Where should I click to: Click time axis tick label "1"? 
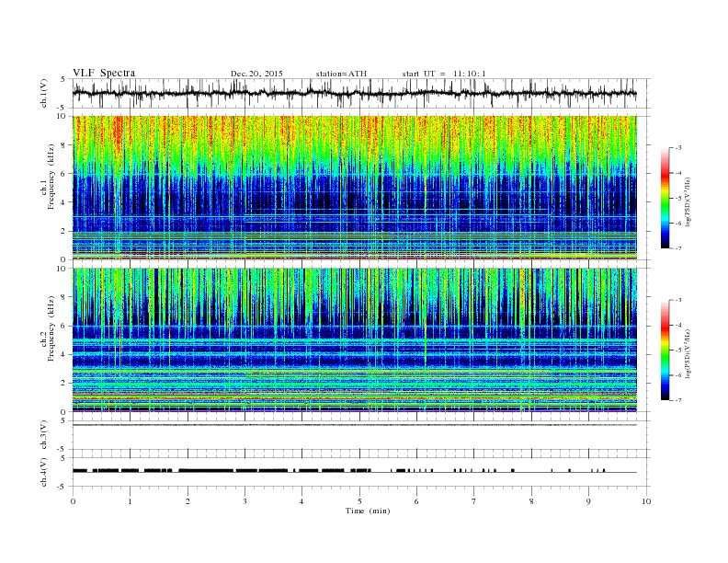point(130,501)
